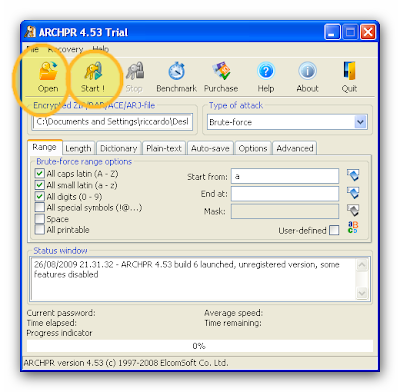Quit the application via toolbar
This screenshot has height=392, width=400.
point(349,77)
